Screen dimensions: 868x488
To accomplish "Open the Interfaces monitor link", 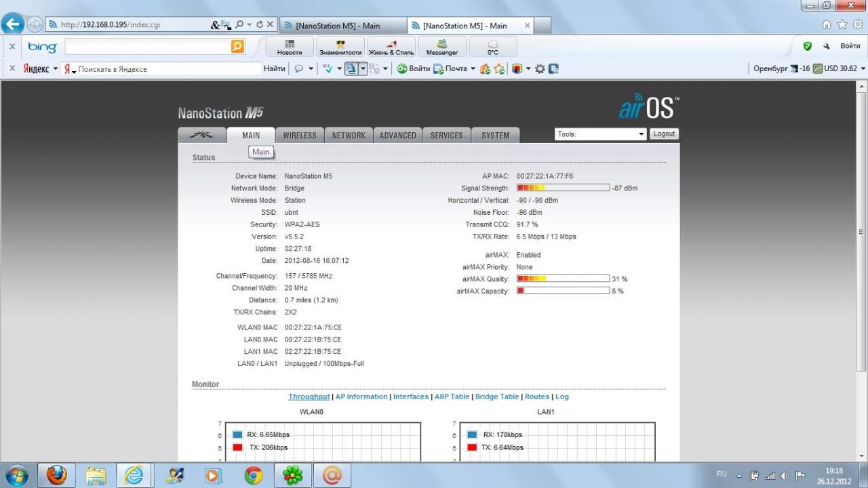I will pyautogui.click(x=411, y=396).
